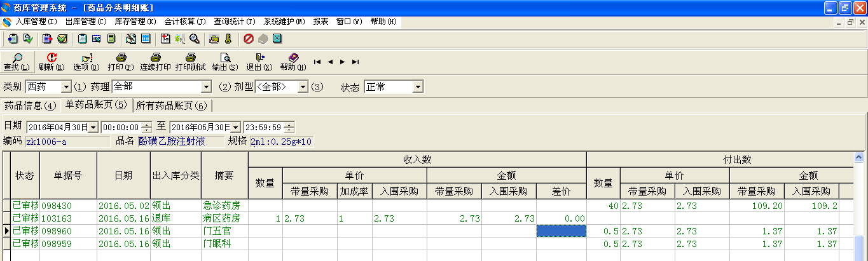The image size is (868, 261).
Task: Click the teal X box icon
Action: [x=277, y=39]
